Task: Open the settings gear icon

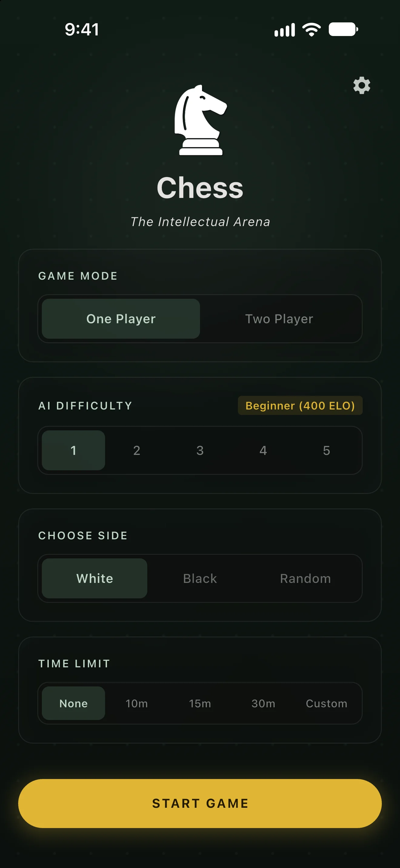Action: coord(362,85)
